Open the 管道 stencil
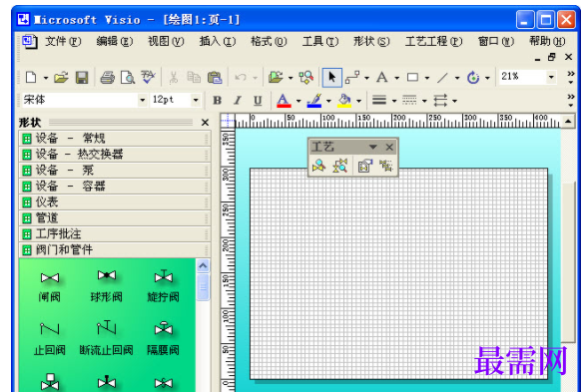 (115, 218)
